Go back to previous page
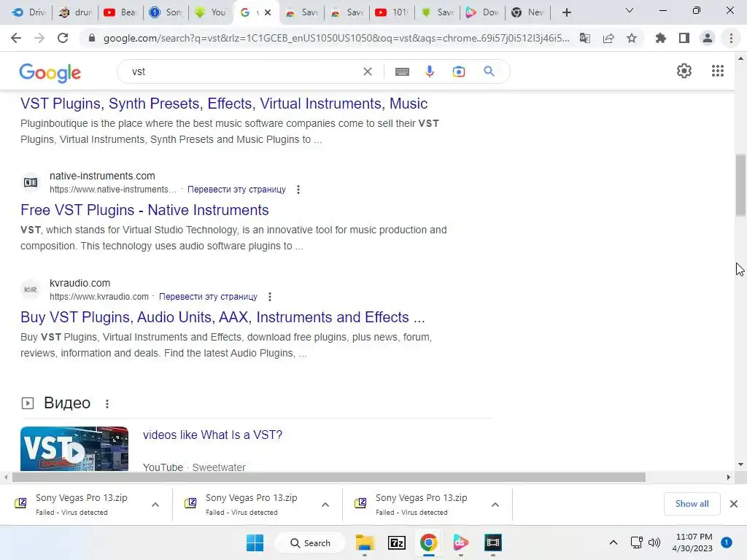The height and width of the screenshot is (560, 747). 16,38
